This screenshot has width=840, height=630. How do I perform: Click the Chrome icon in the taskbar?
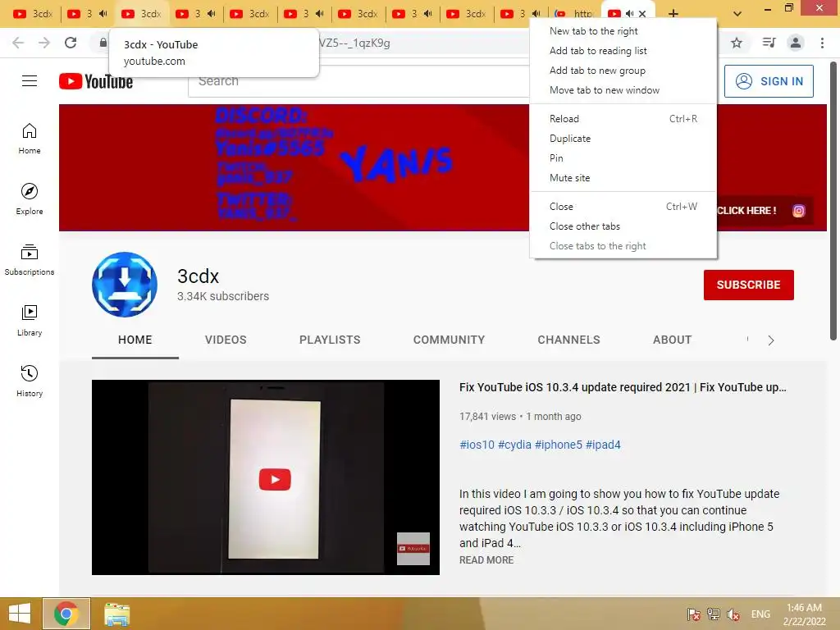66,614
